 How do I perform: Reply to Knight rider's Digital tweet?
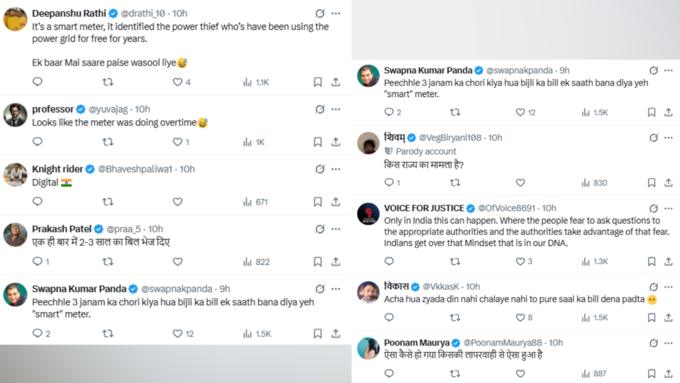pos(38,202)
